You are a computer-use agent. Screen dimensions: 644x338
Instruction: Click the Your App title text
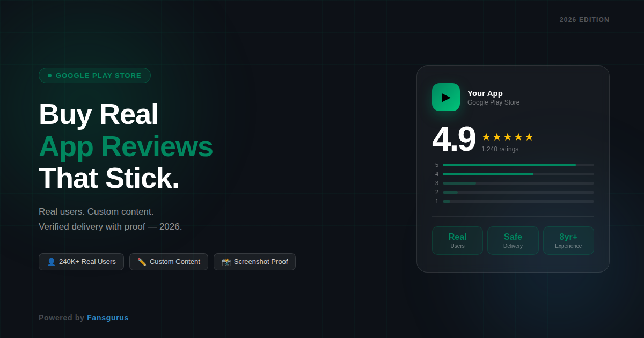tap(485, 93)
